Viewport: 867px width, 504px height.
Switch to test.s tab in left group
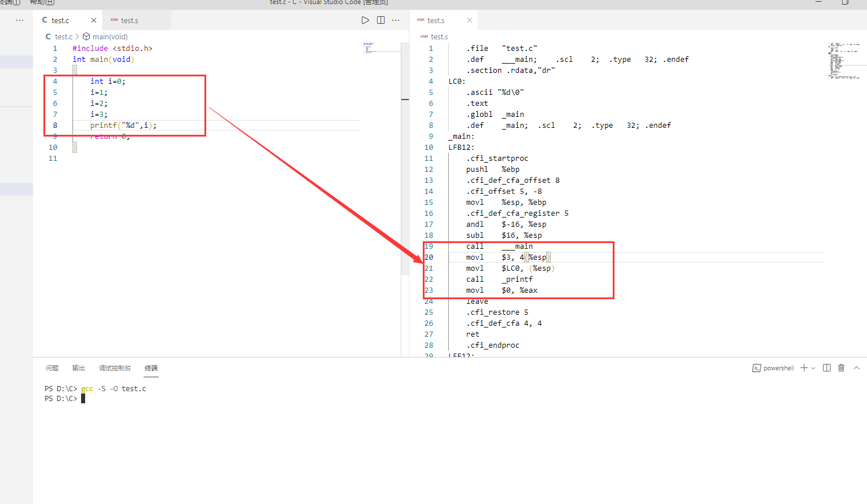pos(130,20)
